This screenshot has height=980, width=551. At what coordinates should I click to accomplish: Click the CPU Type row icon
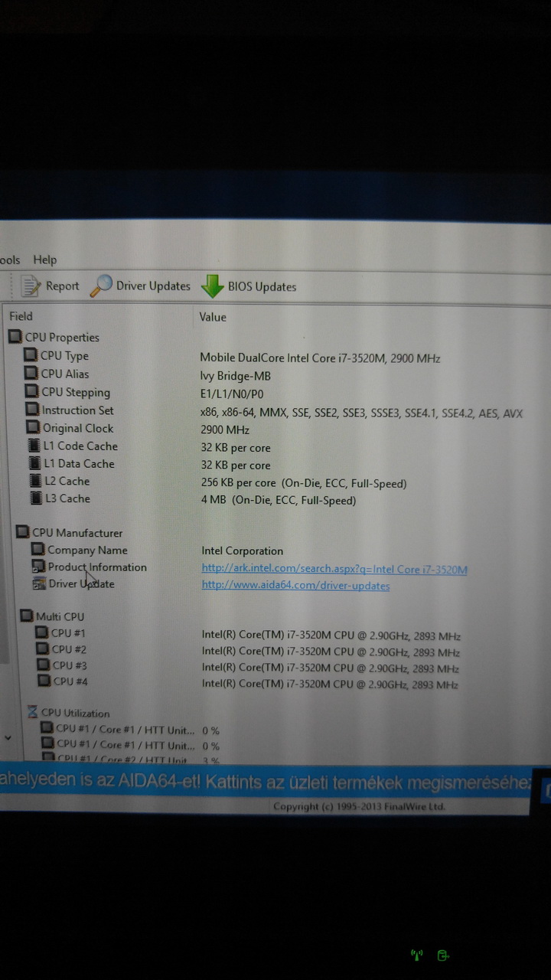(30, 355)
